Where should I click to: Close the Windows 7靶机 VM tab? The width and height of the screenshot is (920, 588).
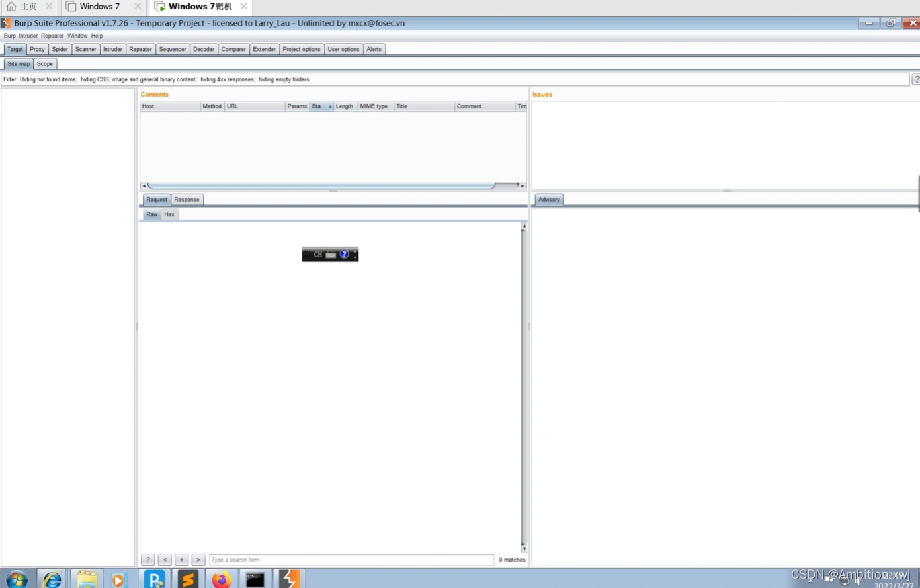(244, 6)
